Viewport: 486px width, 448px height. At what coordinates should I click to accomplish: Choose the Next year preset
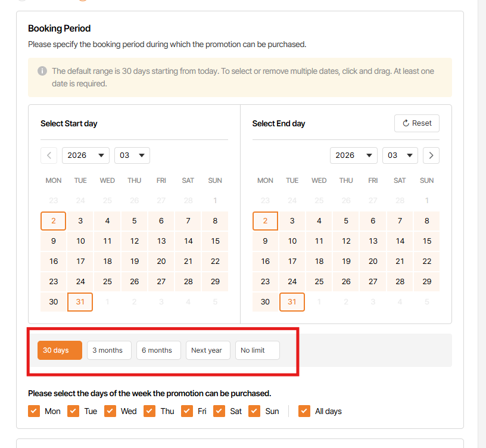coord(208,350)
